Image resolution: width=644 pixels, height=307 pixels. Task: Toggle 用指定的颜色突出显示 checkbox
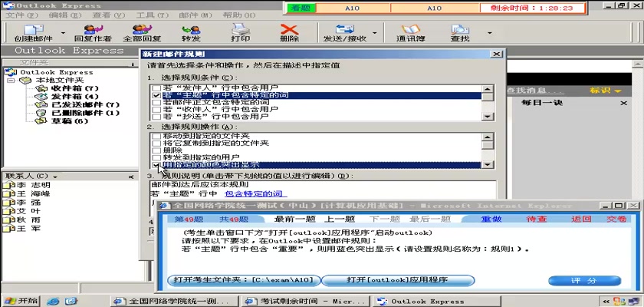pyautogui.click(x=156, y=165)
